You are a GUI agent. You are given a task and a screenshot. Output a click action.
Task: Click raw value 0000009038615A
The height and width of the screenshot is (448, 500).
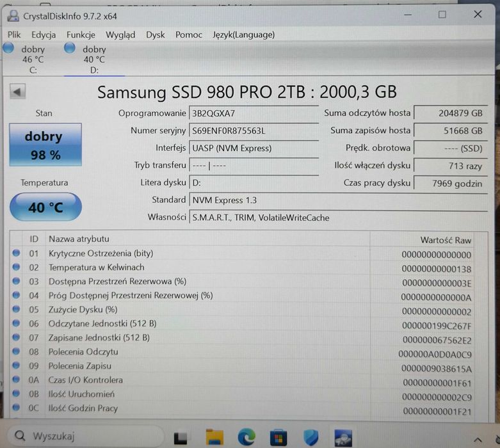click(x=437, y=369)
